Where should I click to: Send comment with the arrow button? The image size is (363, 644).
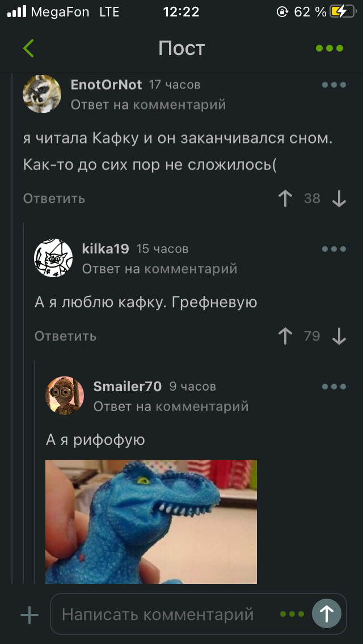point(326,613)
